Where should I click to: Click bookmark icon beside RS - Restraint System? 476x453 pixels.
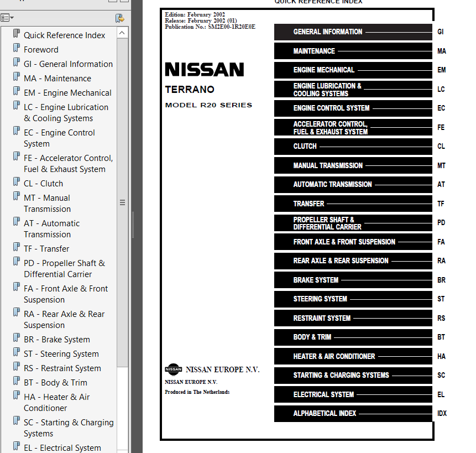(x=17, y=367)
